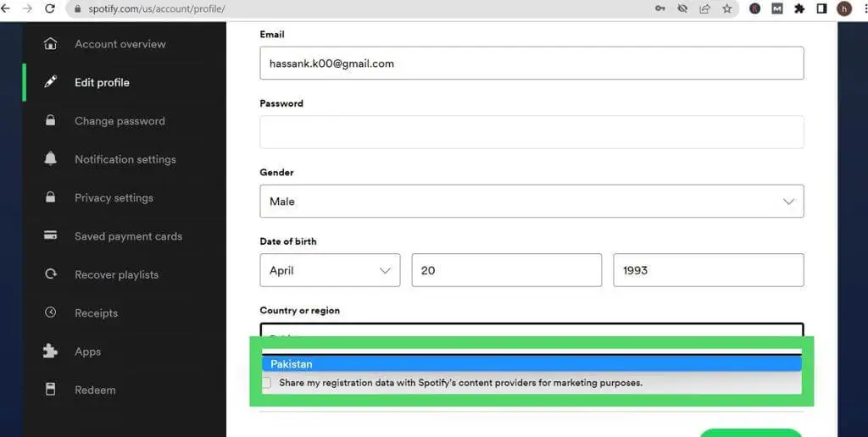Click the share page icon in address bar
The height and width of the screenshot is (437, 868).
tap(704, 8)
